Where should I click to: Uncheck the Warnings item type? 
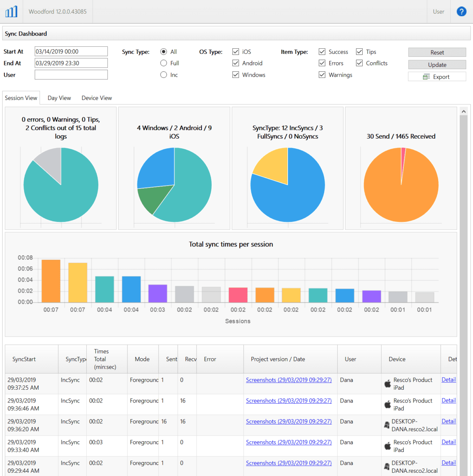coord(322,75)
